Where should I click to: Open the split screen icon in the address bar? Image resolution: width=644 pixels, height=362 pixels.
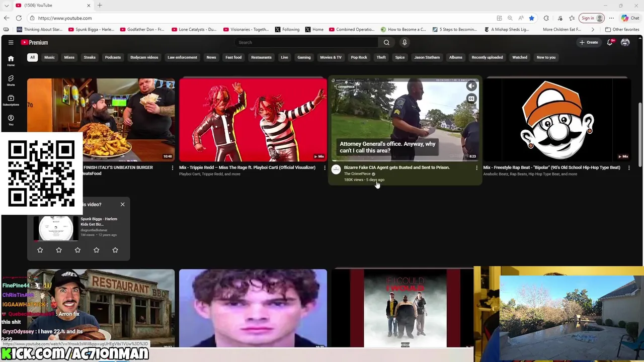[x=499, y=18]
